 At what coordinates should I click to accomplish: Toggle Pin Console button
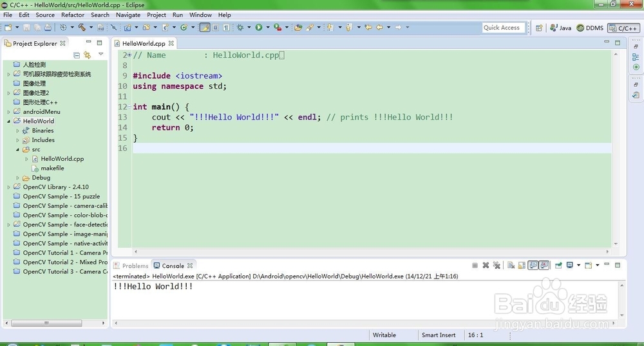click(x=558, y=265)
